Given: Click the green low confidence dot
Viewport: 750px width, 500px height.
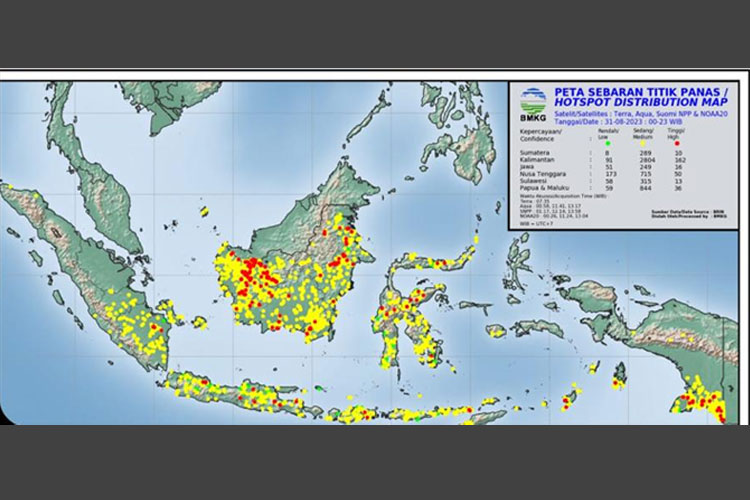Looking at the screenshot, I should tap(609, 142).
